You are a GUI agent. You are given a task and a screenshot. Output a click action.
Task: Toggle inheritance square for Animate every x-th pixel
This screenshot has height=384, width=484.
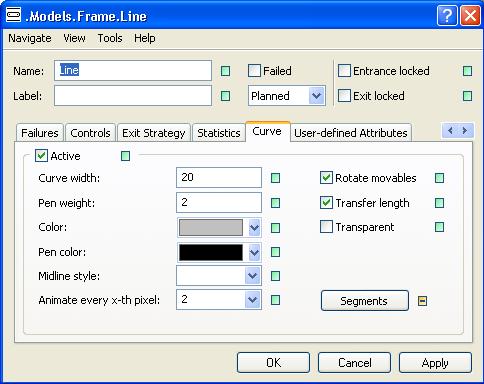(x=275, y=300)
